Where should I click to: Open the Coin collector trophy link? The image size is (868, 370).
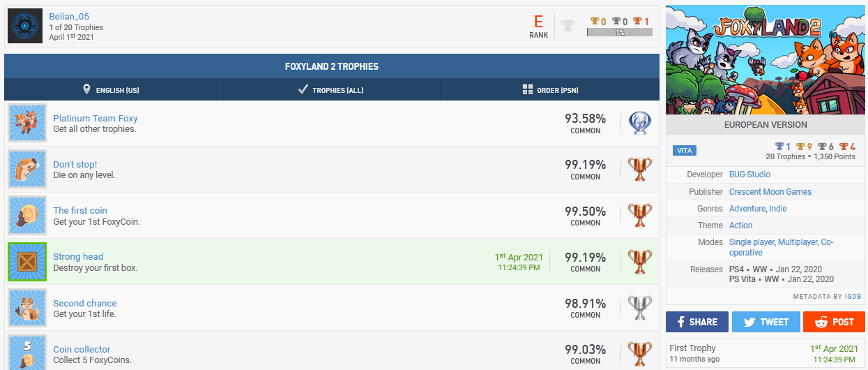82,349
